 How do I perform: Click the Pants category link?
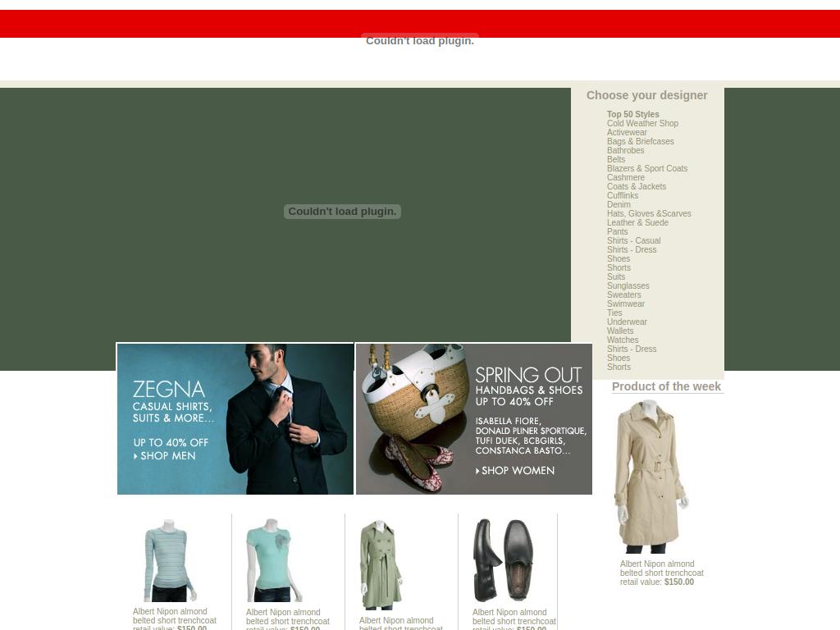pyautogui.click(x=617, y=231)
